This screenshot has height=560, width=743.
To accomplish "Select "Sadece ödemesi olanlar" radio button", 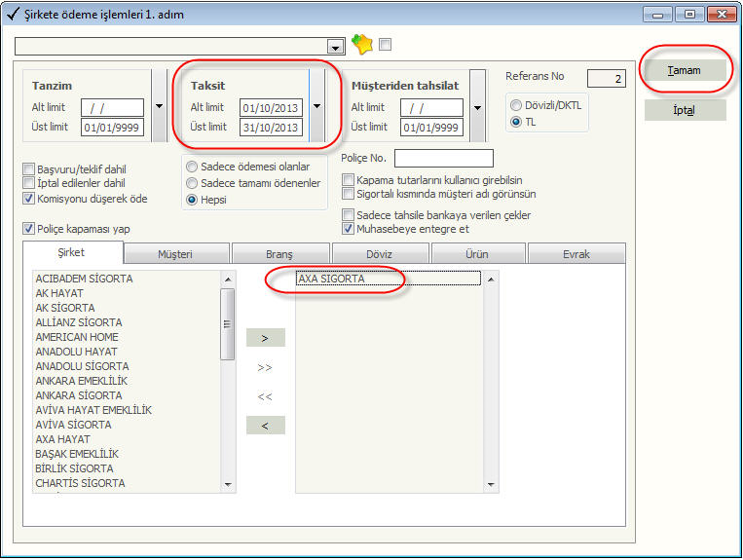I will click(x=192, y=167).
